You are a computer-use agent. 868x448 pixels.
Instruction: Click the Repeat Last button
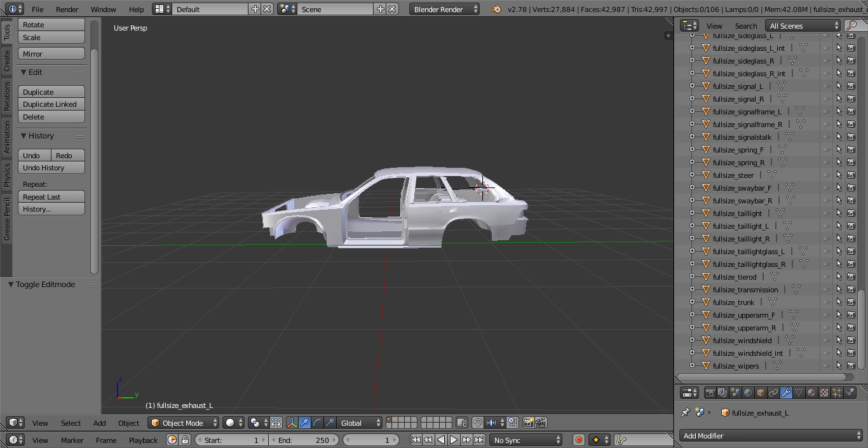[x=51, y=197]
